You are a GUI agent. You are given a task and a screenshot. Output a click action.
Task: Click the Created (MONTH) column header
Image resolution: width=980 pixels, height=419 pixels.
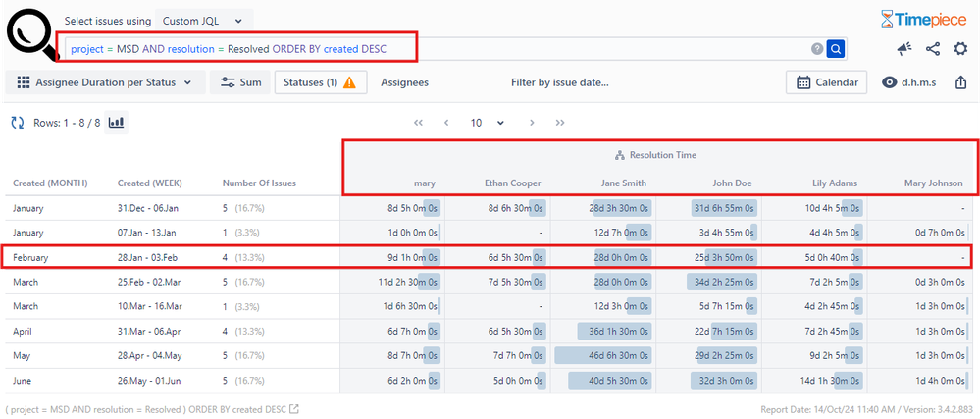click(50, 183)
